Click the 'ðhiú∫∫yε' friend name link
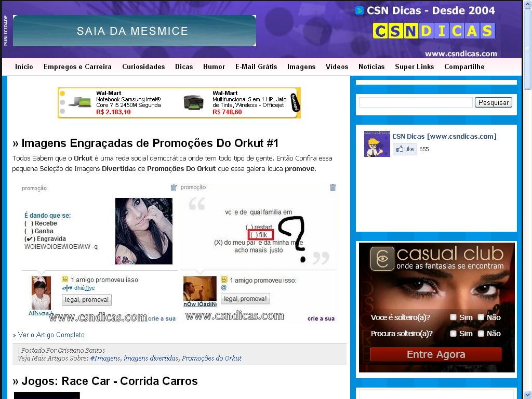532x399 pixels. point(78,288)
